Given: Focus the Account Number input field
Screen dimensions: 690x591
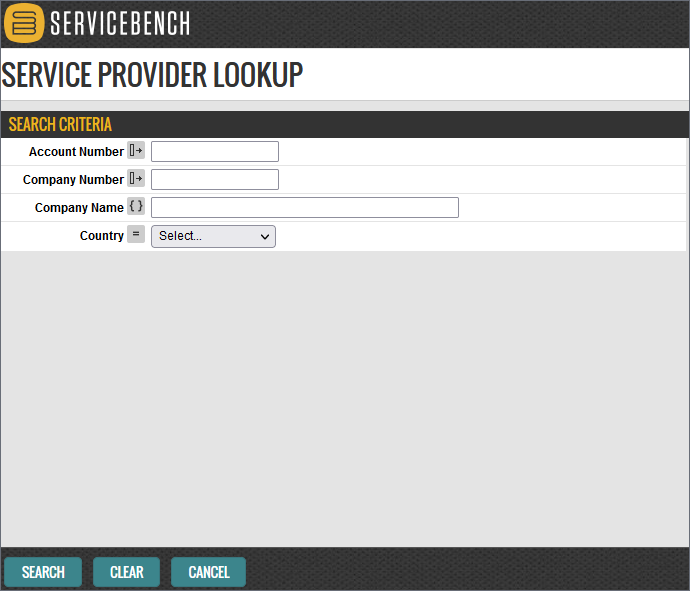Looking at the screenshot, I should [215, 151].
